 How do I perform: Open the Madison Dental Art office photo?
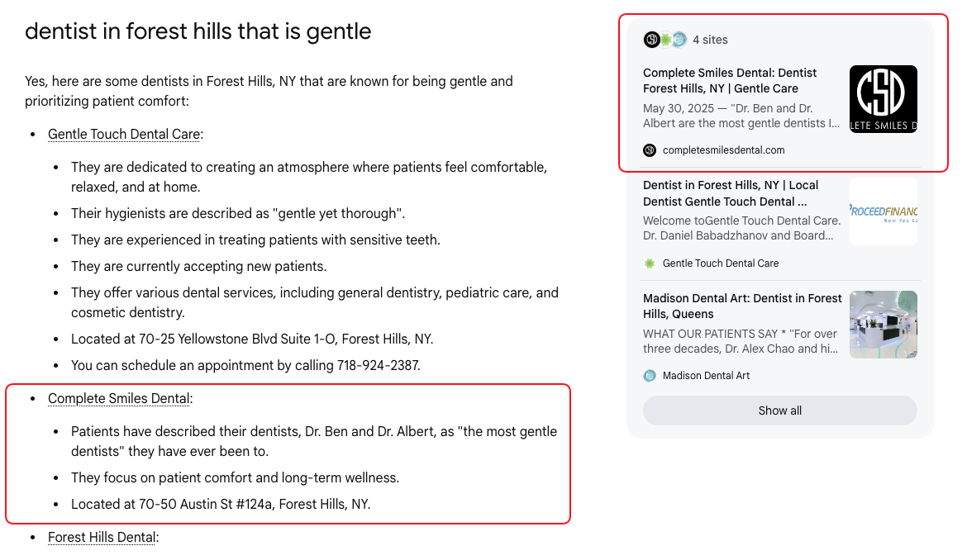[x=884, y=325]
